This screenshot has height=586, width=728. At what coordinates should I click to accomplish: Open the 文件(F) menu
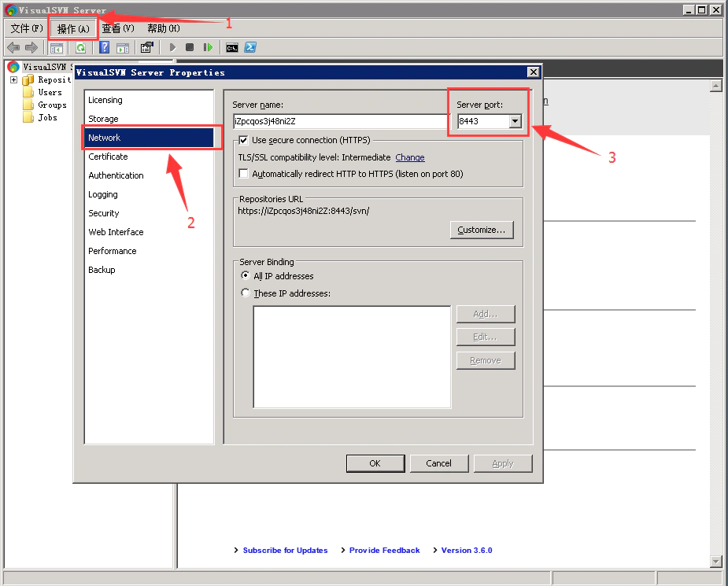tap(27, 29)
